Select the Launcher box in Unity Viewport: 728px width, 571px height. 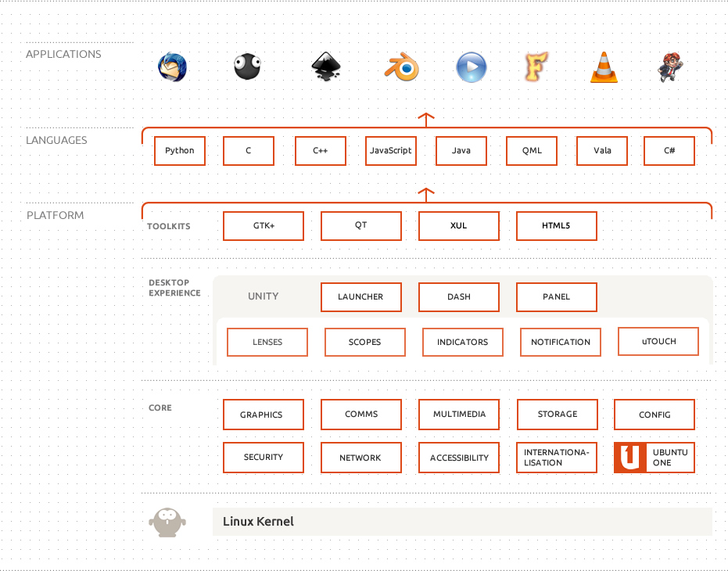(360, 297)
